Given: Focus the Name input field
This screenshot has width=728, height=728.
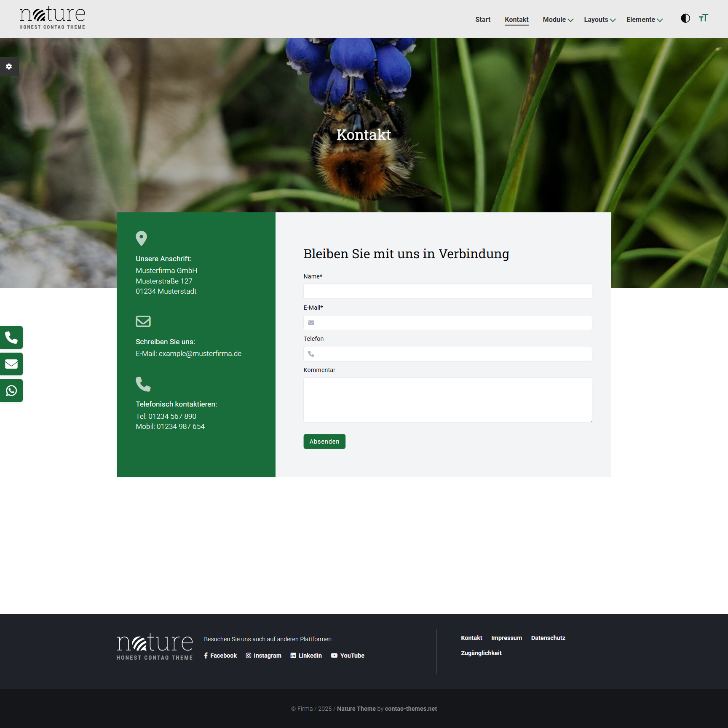Looking at the screenshot, I should (x=448, y=292).
